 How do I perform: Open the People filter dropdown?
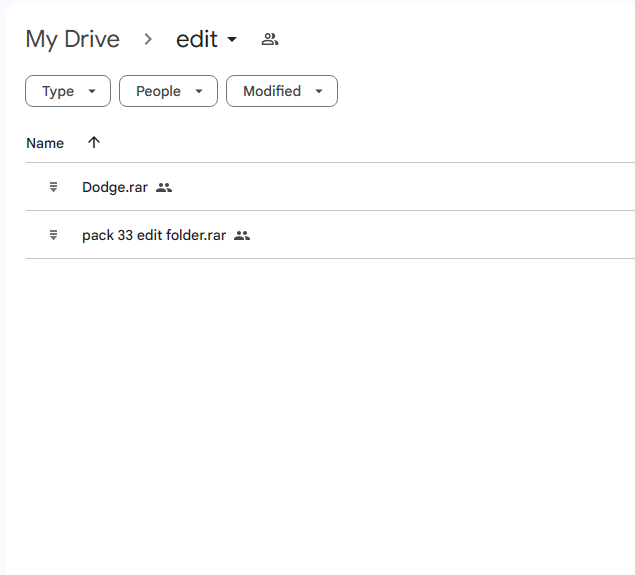pos(168,91)
